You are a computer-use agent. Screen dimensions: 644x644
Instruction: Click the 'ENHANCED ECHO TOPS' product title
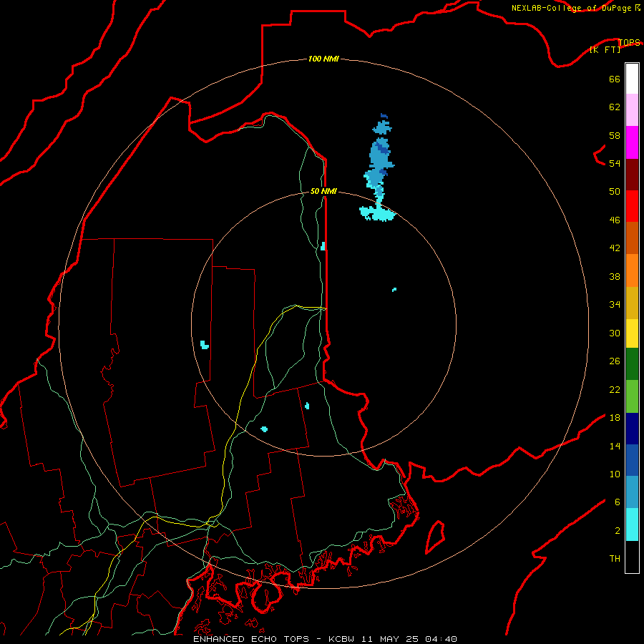(251, 639)
